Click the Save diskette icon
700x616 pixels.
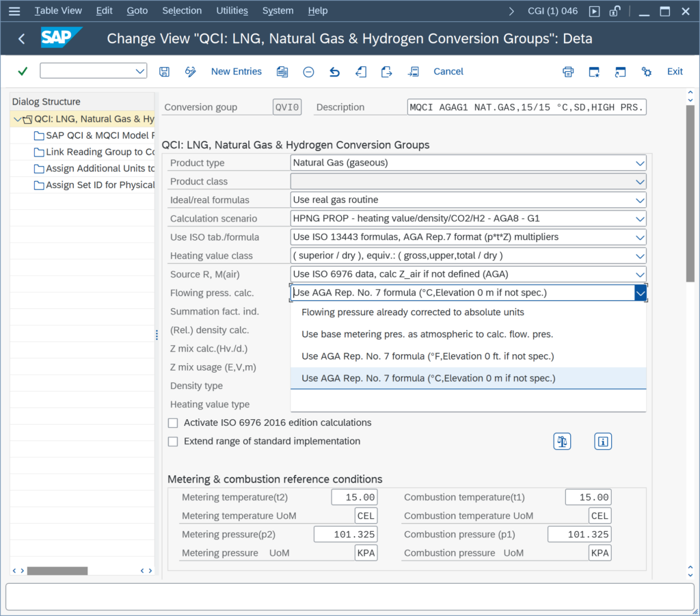tap(164, 71)
